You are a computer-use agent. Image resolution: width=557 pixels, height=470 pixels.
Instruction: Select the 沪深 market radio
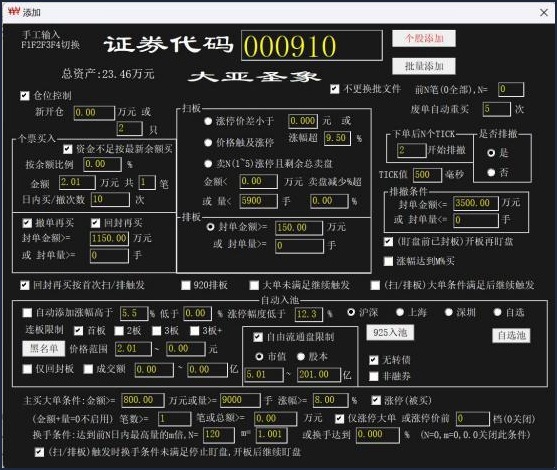pos(351,312)
